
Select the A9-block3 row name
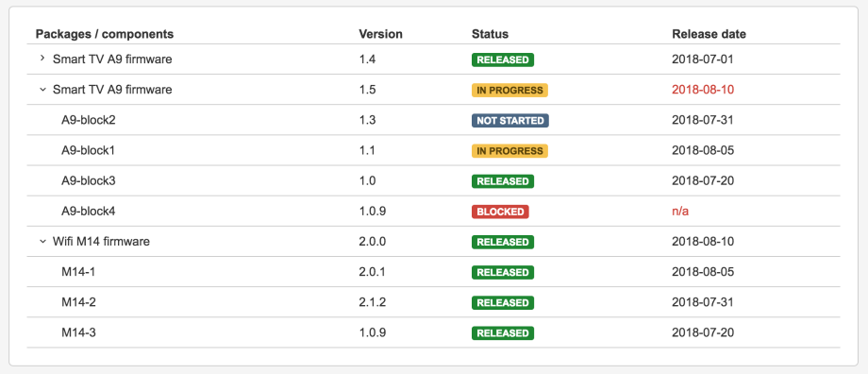pyautogui.click(x=89, y=180)
